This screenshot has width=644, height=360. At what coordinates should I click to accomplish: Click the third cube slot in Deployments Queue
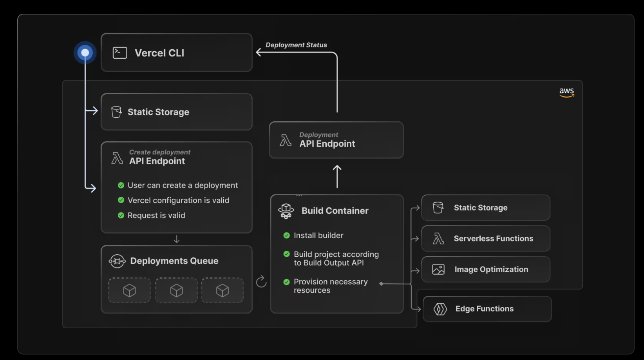click(x=223, y=290)
